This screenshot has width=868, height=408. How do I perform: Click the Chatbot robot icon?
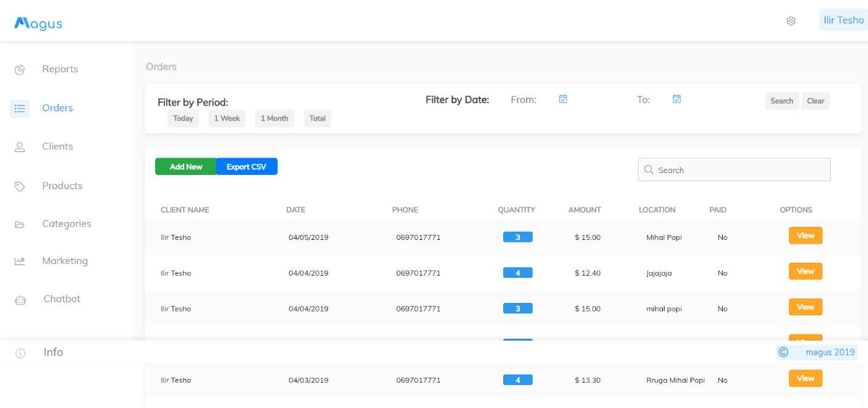[x=20, y=300]
